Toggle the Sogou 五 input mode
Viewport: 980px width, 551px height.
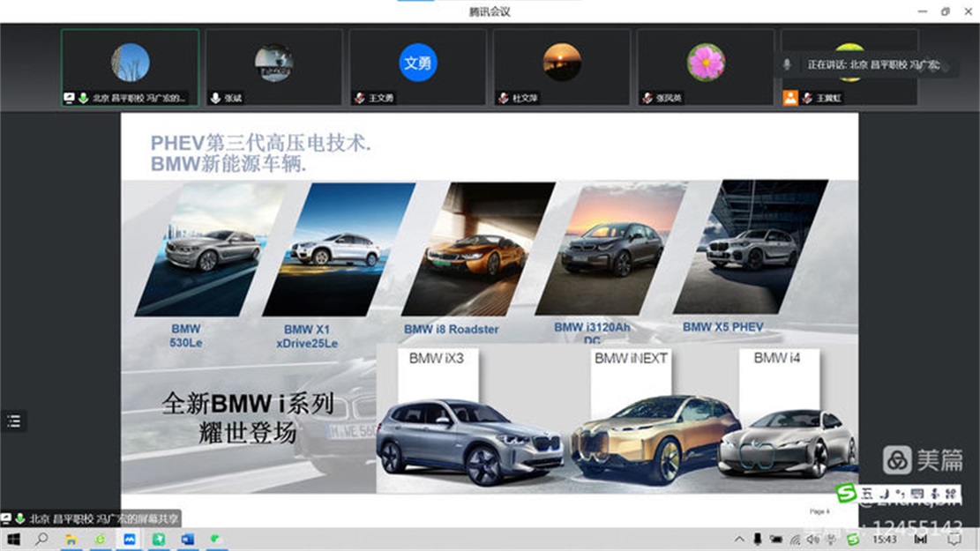pyautogui.click(x=867, y=495)
